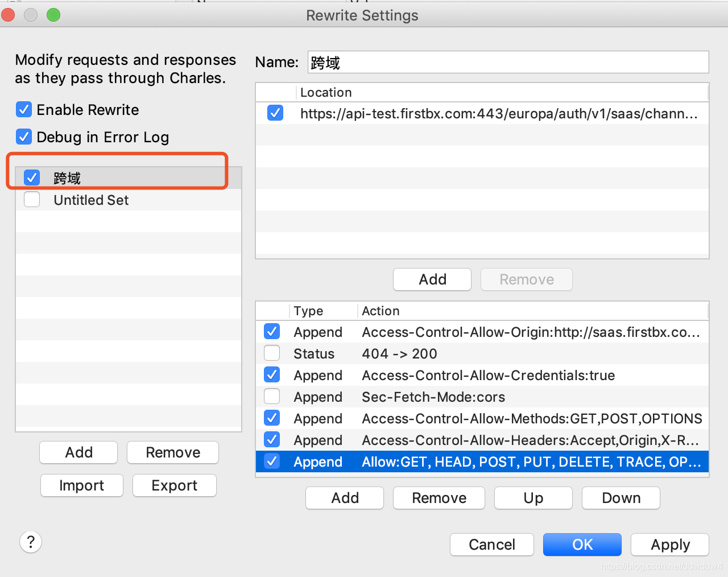728x577 pixels.
Task: Select the https://api-test.firstbx.com location row
Action: coord(482,113)
